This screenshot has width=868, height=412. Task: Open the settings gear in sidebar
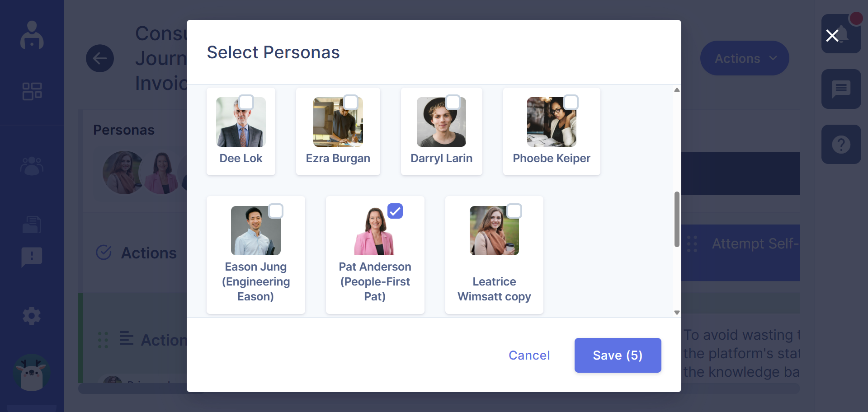tap(31, 316)
